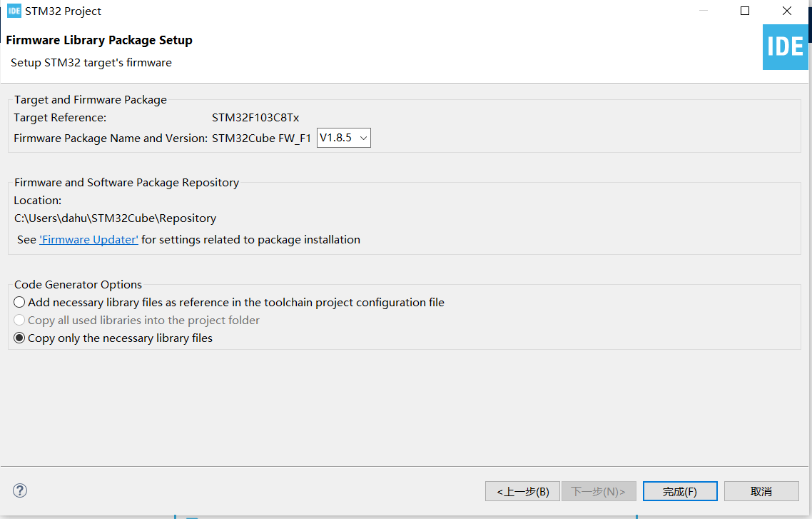Click the 'Target Reference:' label
This screenshot has width=812, height=519.
[60, 118]
